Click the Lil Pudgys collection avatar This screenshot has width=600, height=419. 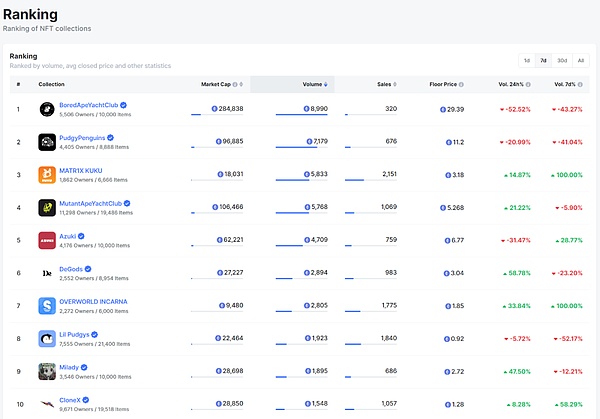click(46, 339)
